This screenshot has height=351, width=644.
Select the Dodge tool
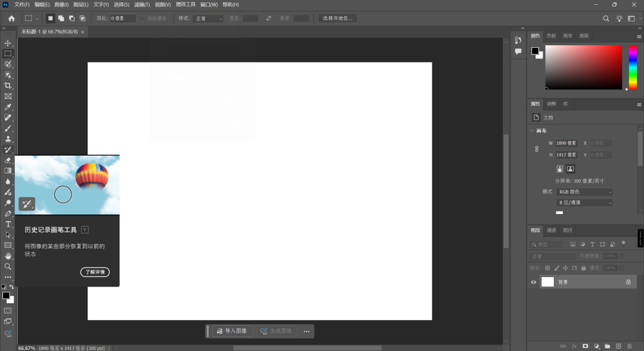pyautogui.click(x=8, y=203)
